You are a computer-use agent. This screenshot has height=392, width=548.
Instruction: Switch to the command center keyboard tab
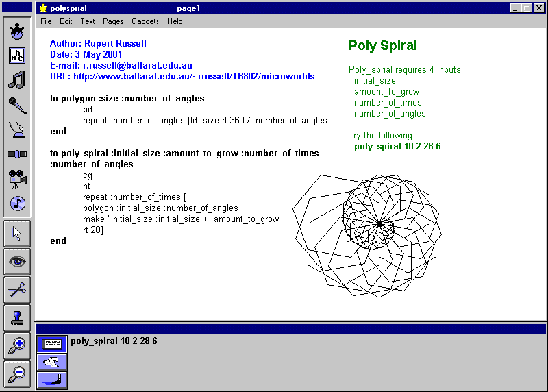pyautogui.click(x=52, y=345)
